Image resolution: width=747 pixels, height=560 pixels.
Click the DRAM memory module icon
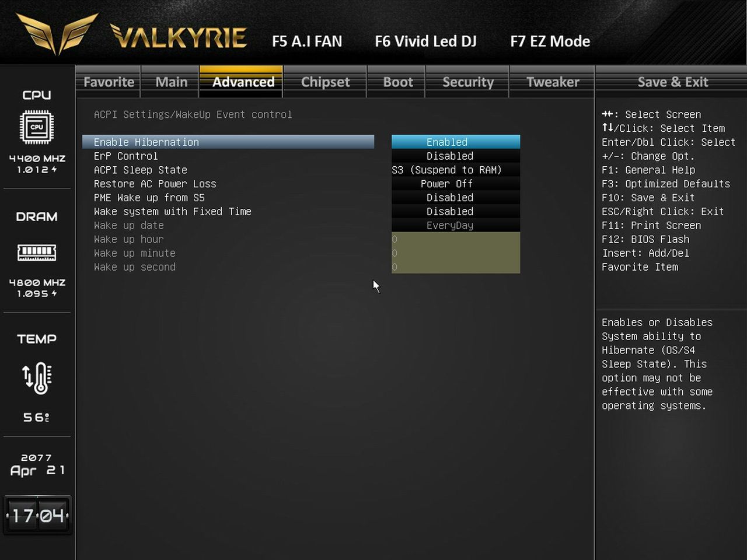tap(37, 253)
